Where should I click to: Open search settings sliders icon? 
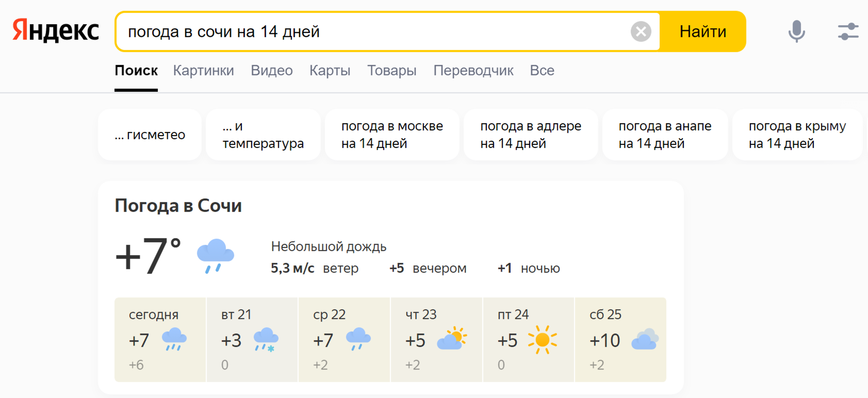coord(848,31)
